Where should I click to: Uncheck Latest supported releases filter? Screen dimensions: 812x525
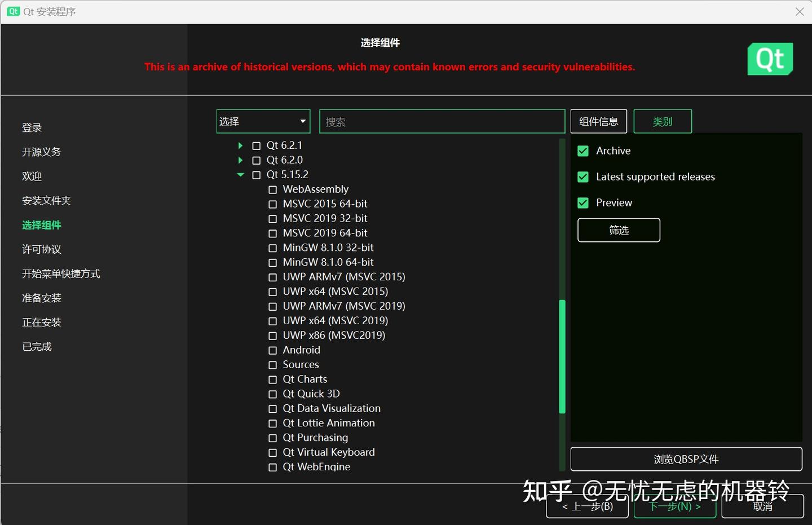(x=582, y=177)
